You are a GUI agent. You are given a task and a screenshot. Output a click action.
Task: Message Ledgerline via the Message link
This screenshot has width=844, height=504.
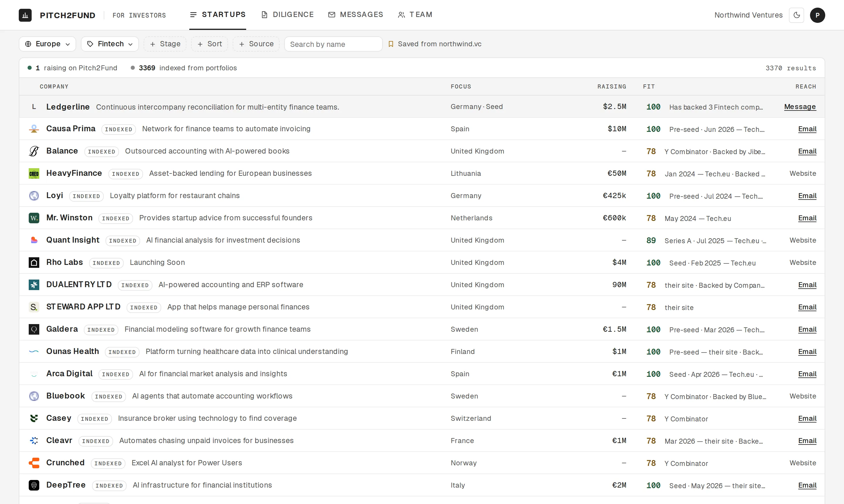pyautogui.click(x=800, y=107)
